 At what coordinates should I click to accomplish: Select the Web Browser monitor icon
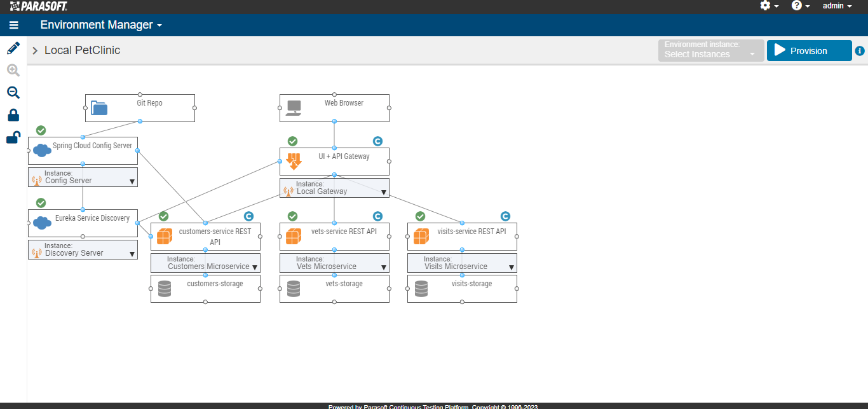coord(294,108)
